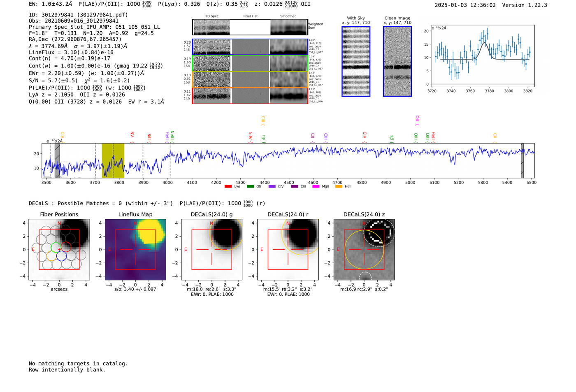Click the green fiber circle in Fiber Positions

pos(56,247)
